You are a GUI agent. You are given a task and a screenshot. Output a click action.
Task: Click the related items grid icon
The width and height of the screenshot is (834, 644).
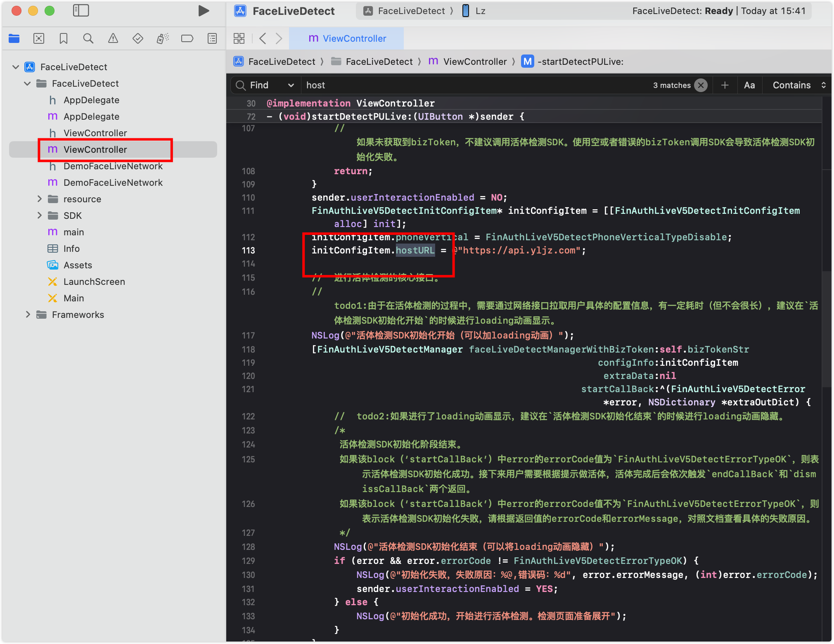point(239,39)
